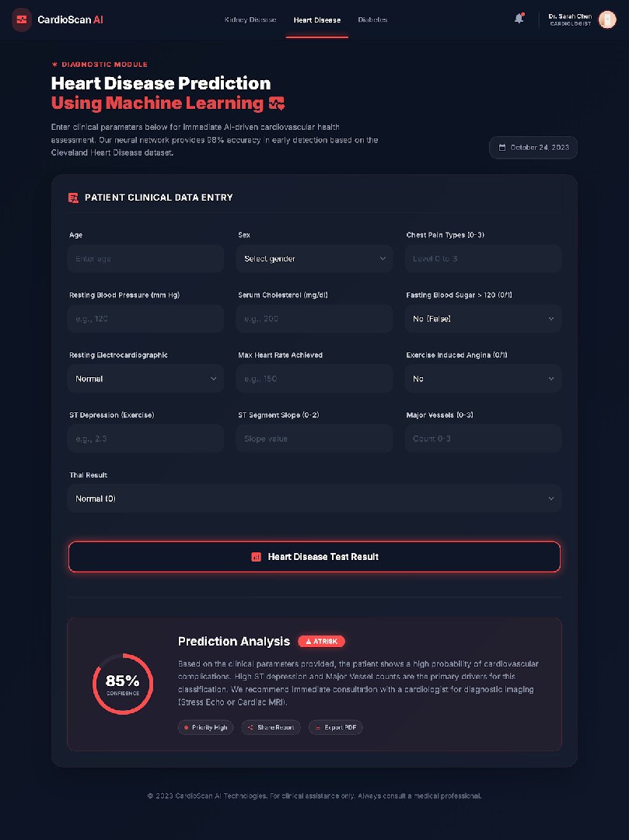Toggle Fasting Blood Sugar to No (False)

pyautogui.click(x=482, y=318)
